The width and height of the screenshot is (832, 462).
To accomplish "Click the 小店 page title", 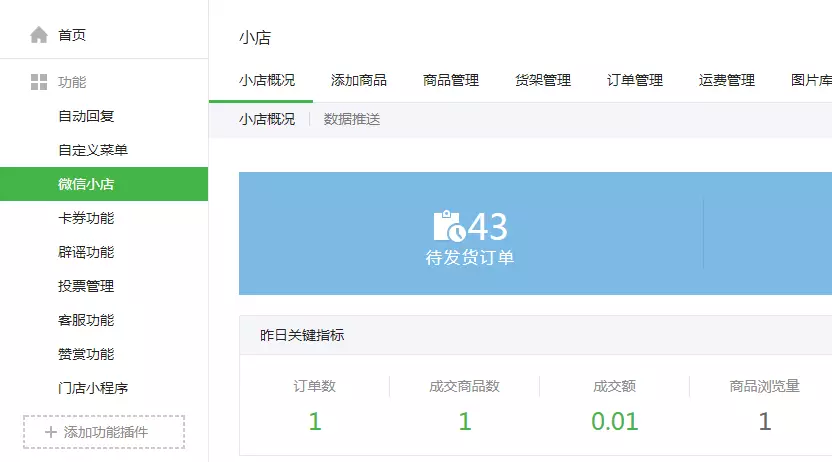I will [255, 38].
